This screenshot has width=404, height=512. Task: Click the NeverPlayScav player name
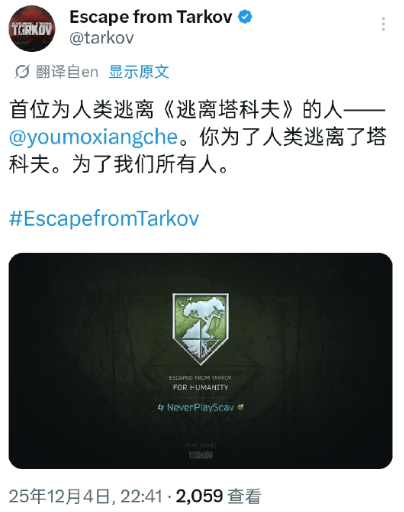tap(200, 407)
